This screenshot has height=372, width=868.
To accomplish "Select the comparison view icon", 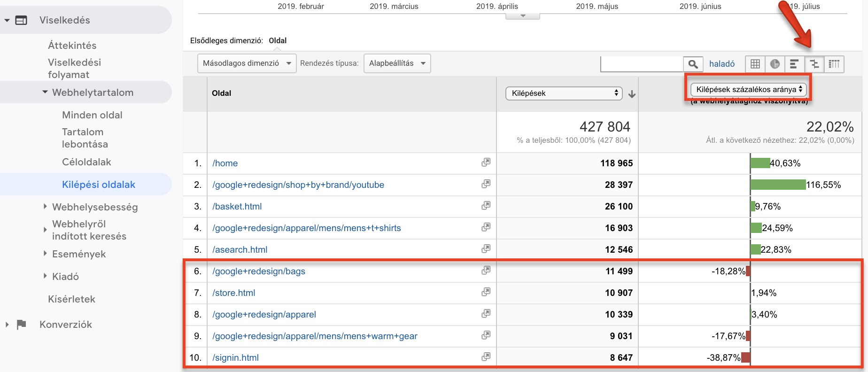I will (814, 64).
